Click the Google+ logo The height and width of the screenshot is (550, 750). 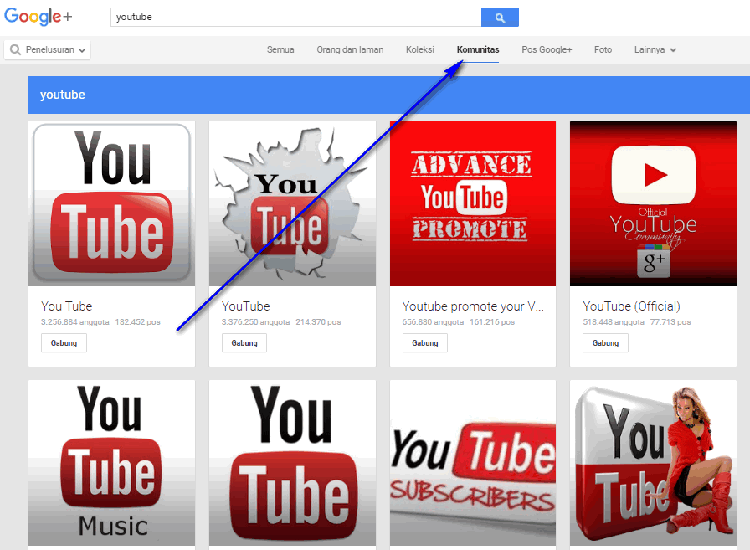click(x=38, y=16)
